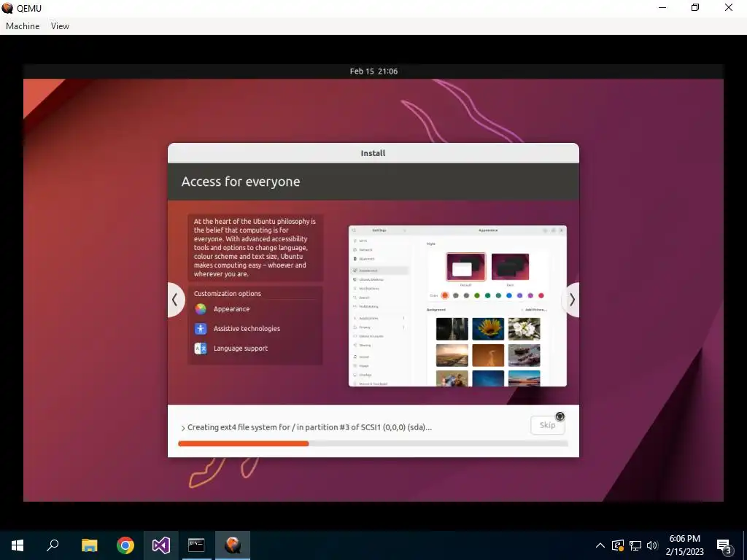Click the orange accent color swatch in preview
Viewport: 747px width, 560px height.
click(445, 295)
